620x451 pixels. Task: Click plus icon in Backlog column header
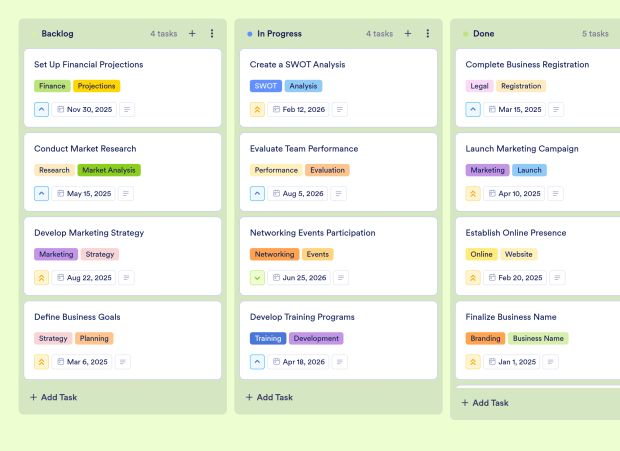[192, 34]
